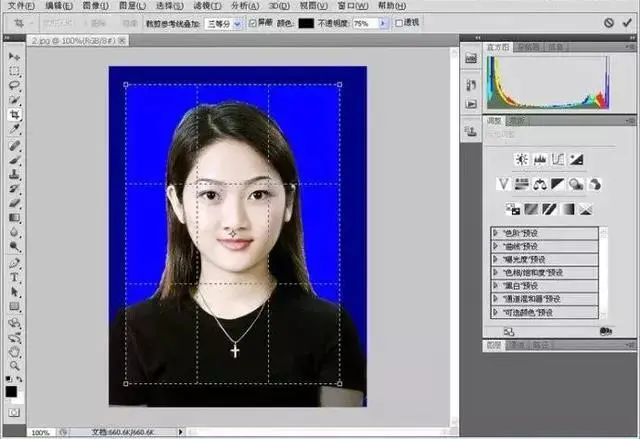The height and width of the screenshot is (439, 640).
Task: Click the shield color black swatch
Action: click(306, 22)
